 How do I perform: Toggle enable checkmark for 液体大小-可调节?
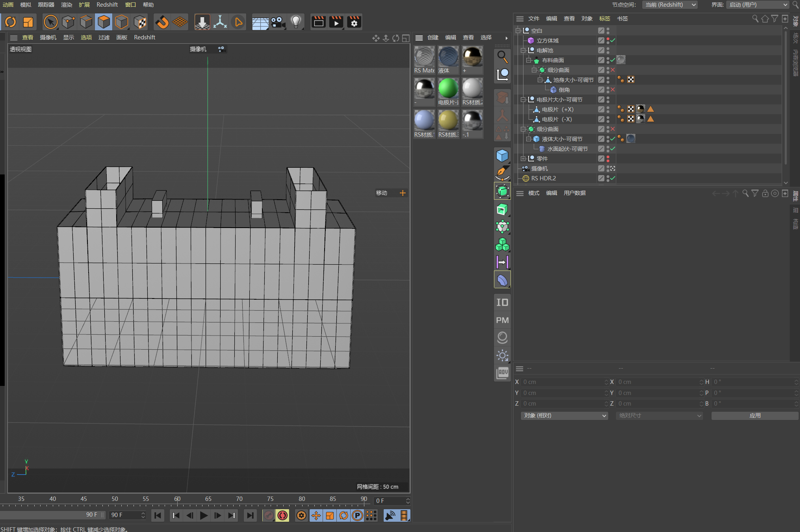click(613, 139)
